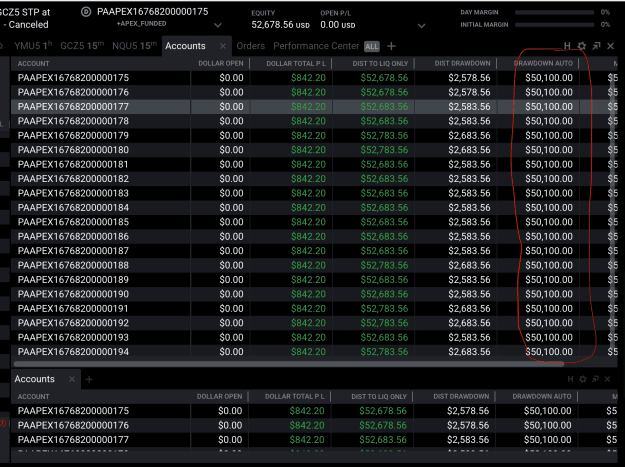
Task: Pop out the upper Accounts panel window
Action: click(596, 46)
